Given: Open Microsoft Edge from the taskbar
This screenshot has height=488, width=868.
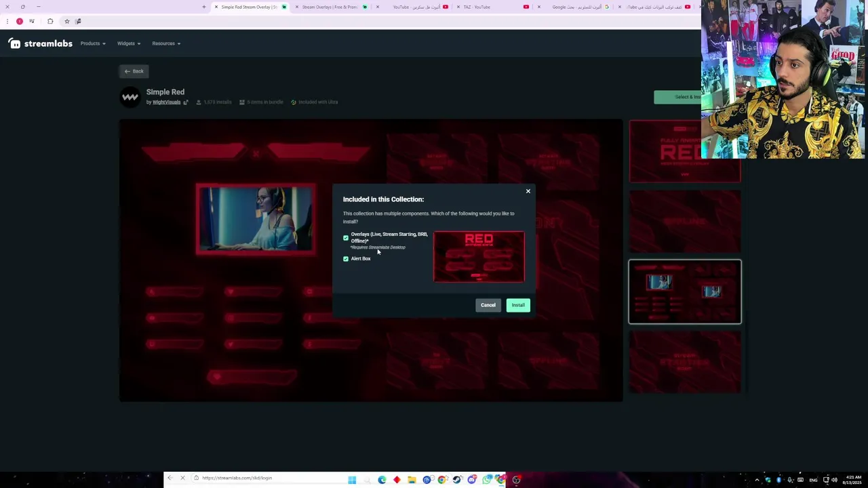Looking at the screenshot, I should coord(382,480).
